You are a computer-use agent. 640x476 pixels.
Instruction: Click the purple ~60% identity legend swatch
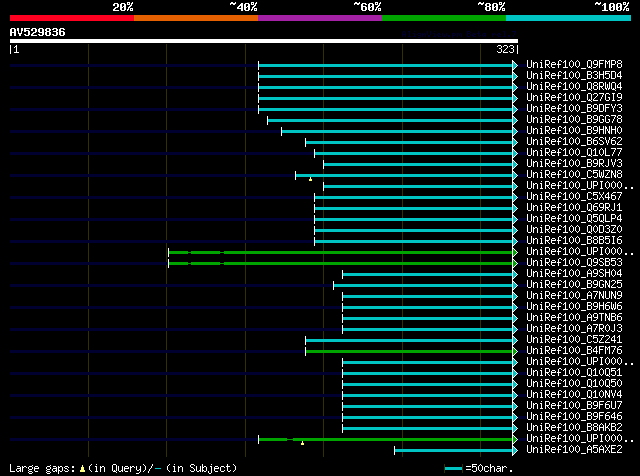320,18
